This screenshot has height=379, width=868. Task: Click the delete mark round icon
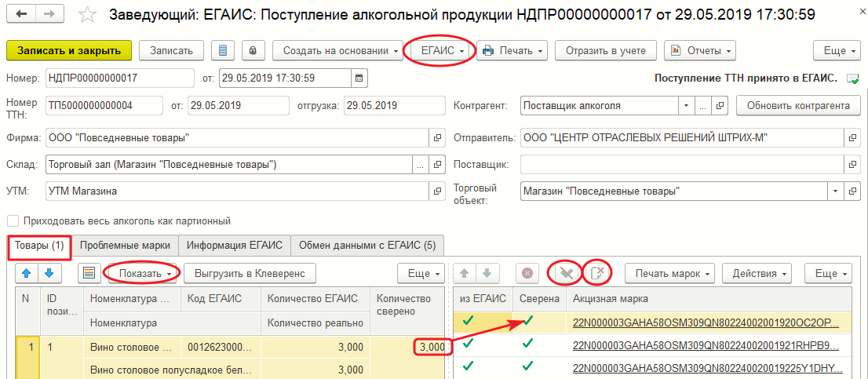click(527, 273)
